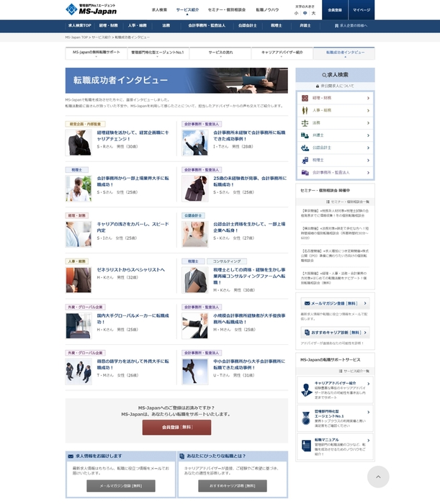This screenshot has height=504, width=440.
Task: Click the コンサルティング category tag
Action: click(227, 261)
